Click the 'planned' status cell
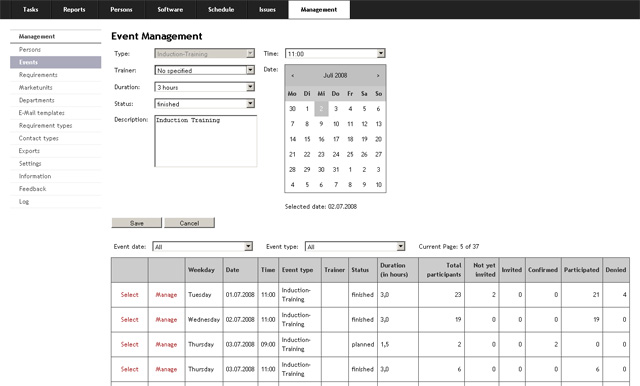 (x=363, y=344)
